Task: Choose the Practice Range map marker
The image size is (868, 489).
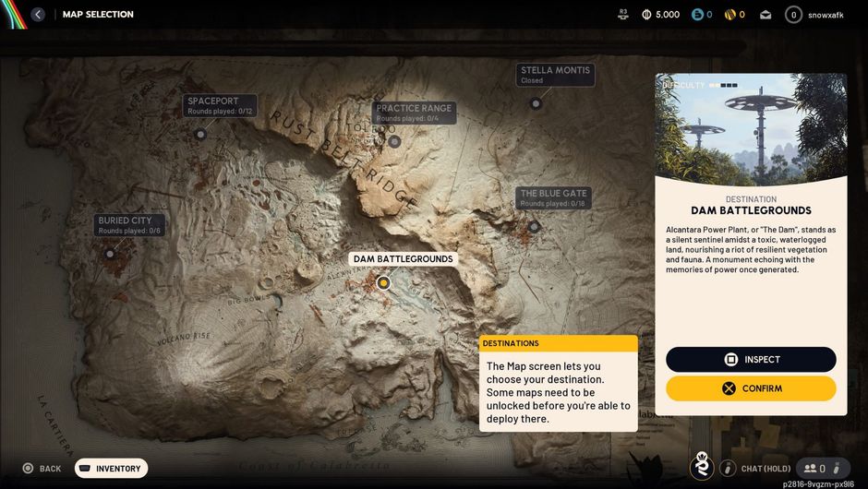Action: 394,141
